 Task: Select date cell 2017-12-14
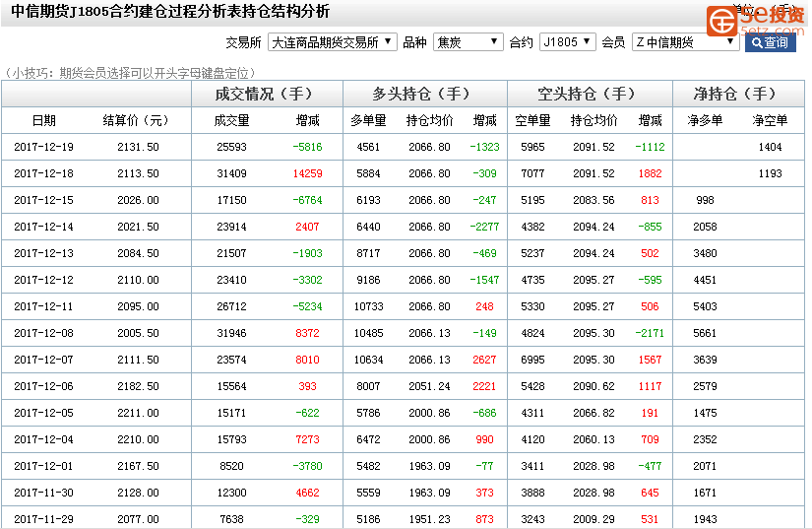43,227
